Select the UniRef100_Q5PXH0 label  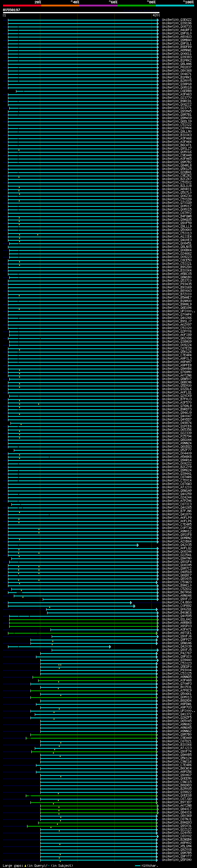[x=176, y=860]
